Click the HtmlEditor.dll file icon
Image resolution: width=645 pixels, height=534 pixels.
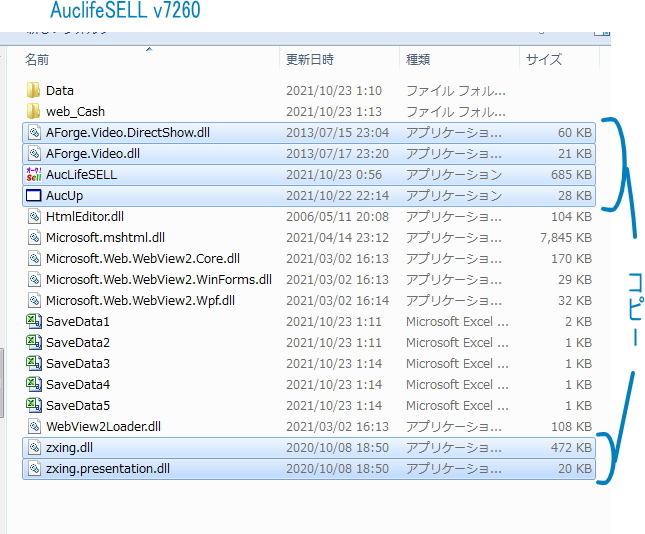(x=34, y=216)
